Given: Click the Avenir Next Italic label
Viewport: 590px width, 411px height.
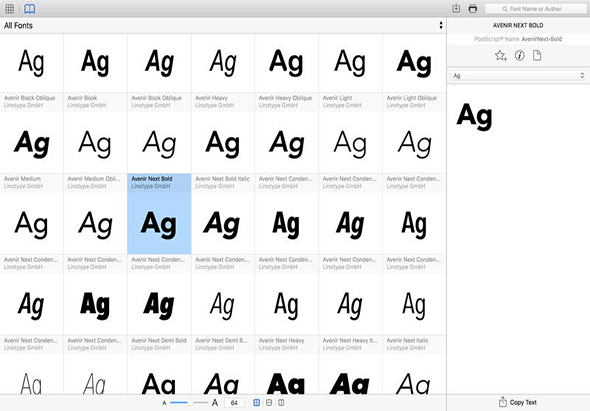Looking at the screenshot, I should (407, 340).
